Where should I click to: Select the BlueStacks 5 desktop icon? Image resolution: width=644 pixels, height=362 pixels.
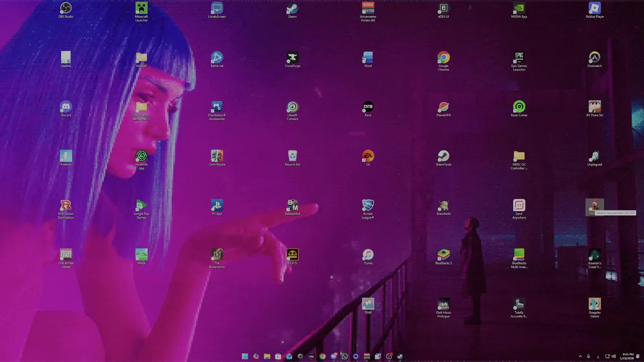[443, 257]
